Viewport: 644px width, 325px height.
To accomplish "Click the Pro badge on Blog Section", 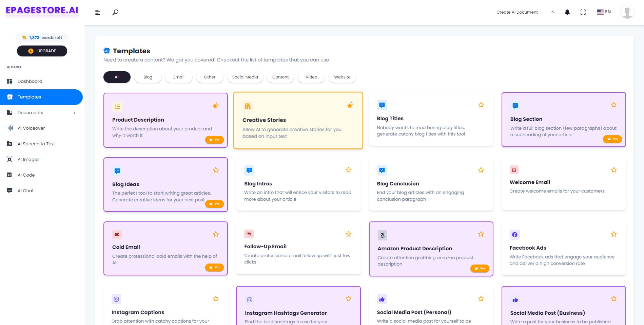I will [x=612, y=139].
